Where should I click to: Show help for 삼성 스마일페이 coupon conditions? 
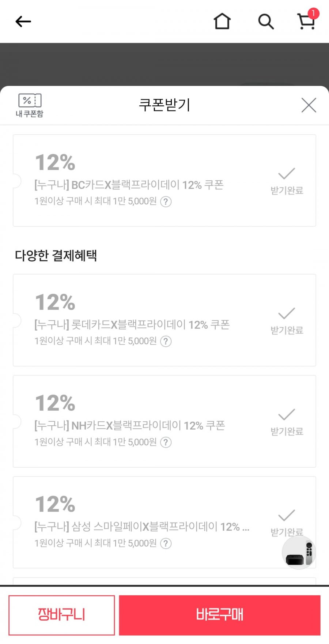pyautogui.click(x=166, y=543)
